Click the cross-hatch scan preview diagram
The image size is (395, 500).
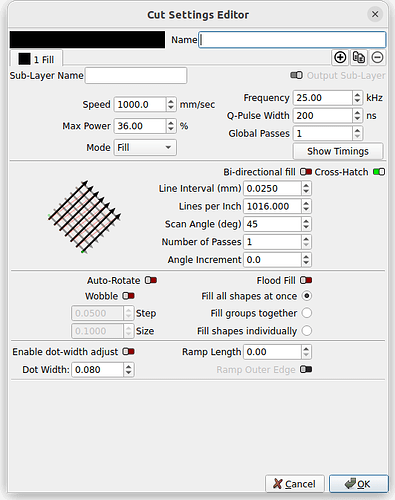click(85, 217)
